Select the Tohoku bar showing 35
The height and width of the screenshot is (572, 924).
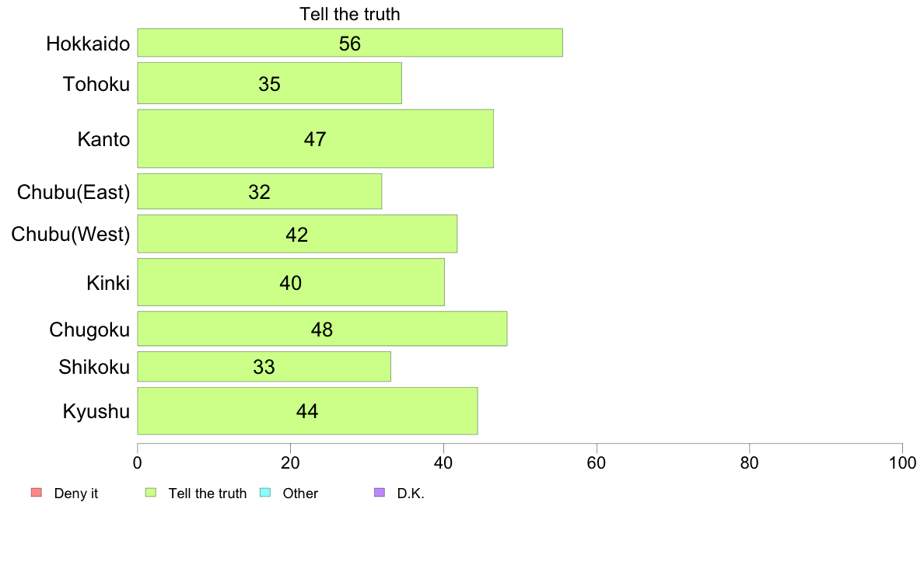click(269, 83)
